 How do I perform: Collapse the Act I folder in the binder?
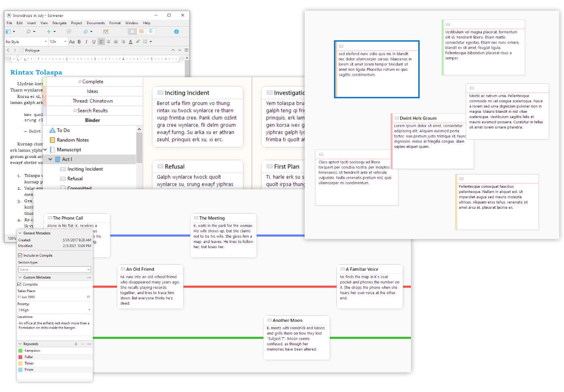click(50, 159)
